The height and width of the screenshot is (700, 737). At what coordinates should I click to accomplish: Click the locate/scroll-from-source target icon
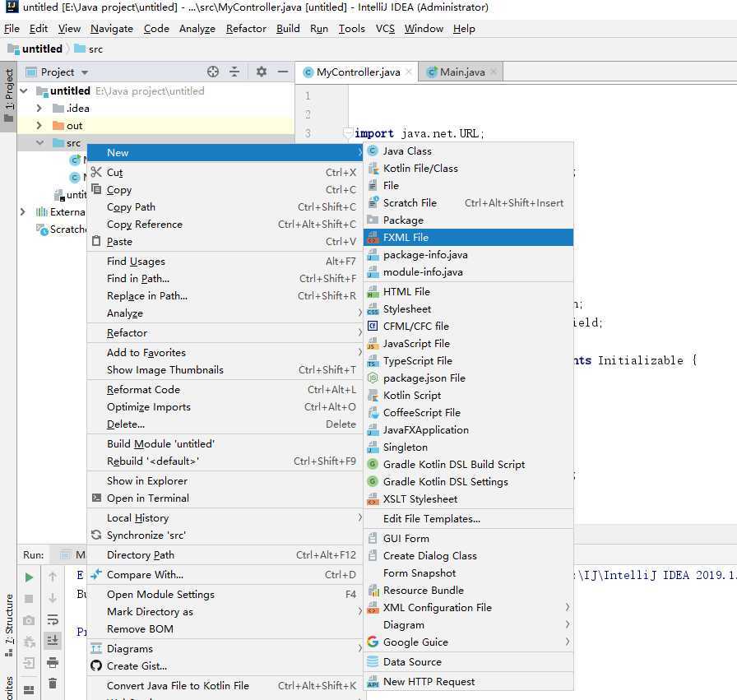(x=213, y=72)
